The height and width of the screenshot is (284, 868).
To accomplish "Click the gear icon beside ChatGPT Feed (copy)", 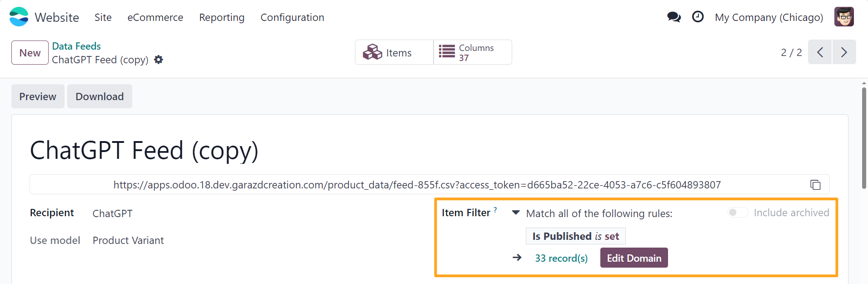I will point(158,60).
